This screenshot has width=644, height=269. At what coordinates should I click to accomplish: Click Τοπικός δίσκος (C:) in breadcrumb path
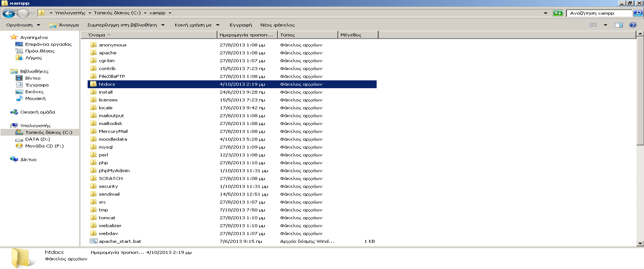[118, 13]
